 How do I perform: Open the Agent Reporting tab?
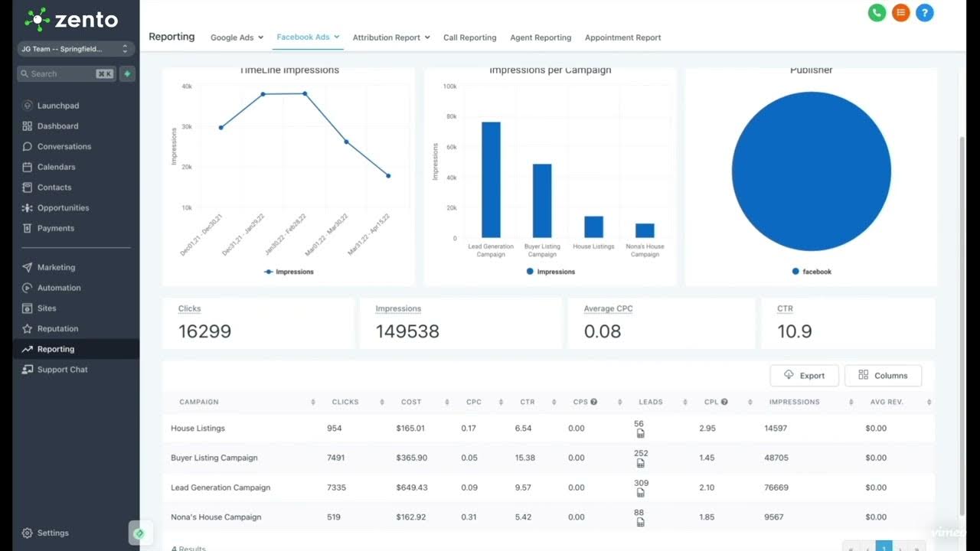541,37
